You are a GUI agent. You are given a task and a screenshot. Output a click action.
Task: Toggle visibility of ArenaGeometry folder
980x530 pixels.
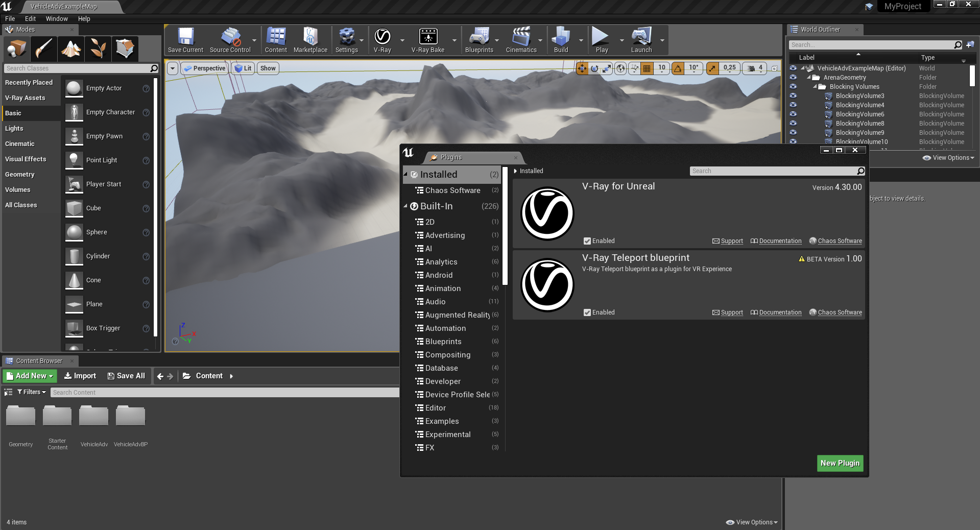pos(793,78)
